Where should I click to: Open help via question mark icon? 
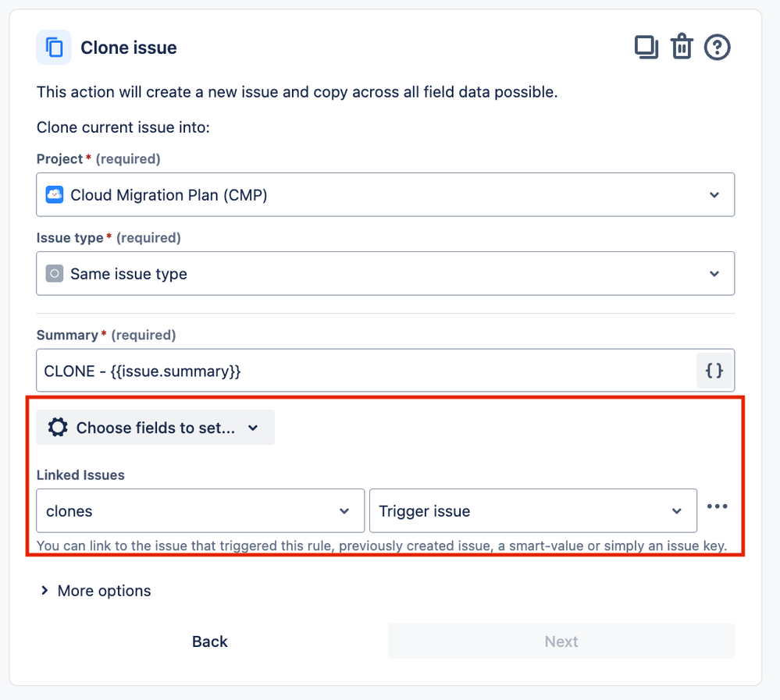[x=717, y=48]
